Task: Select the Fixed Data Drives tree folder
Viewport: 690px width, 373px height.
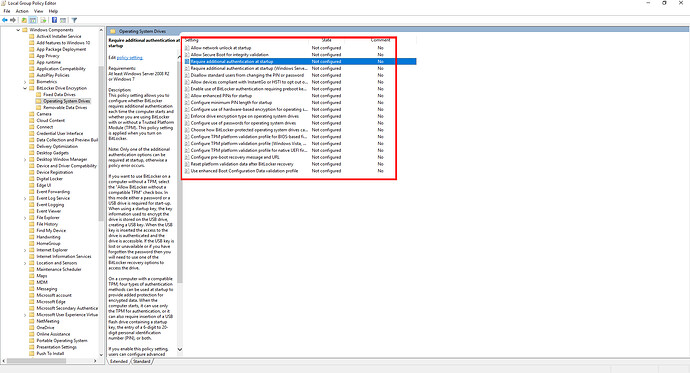Action: click(x=59, y=95)
